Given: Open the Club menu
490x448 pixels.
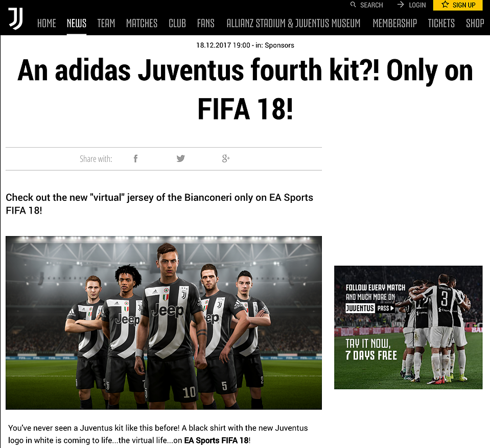Looking at the screenshot, I should [x=177, y=23].
